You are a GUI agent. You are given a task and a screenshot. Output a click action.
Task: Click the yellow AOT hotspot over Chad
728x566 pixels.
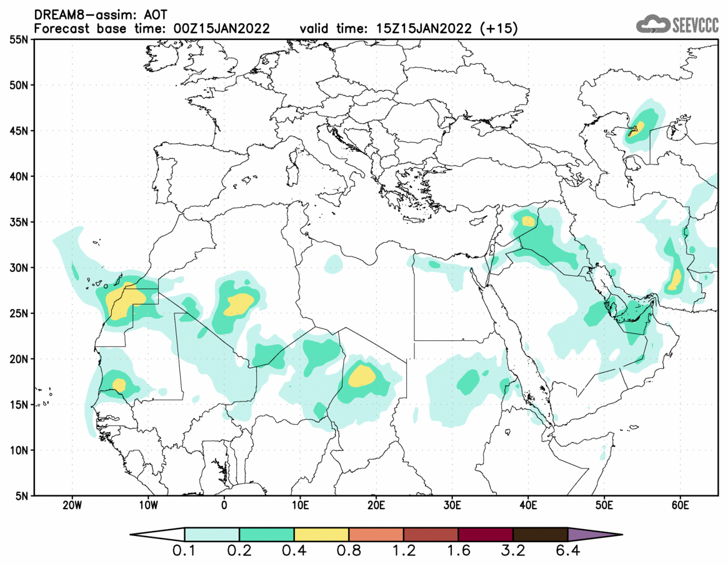(362, 375)
